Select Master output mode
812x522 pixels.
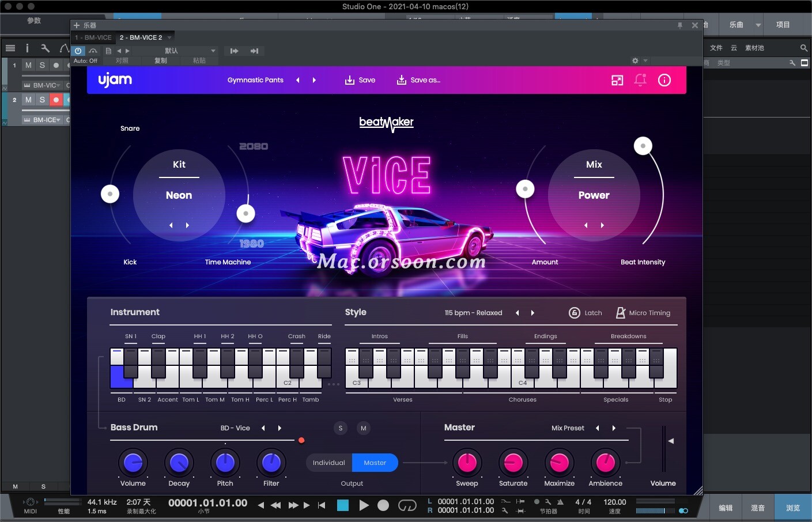pyautogui.click(x=375, y=463)
